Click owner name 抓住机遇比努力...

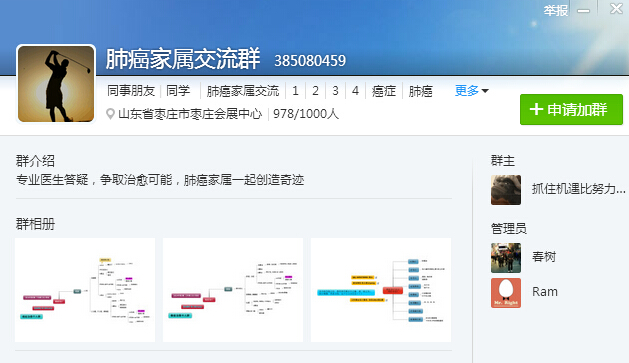578,189
